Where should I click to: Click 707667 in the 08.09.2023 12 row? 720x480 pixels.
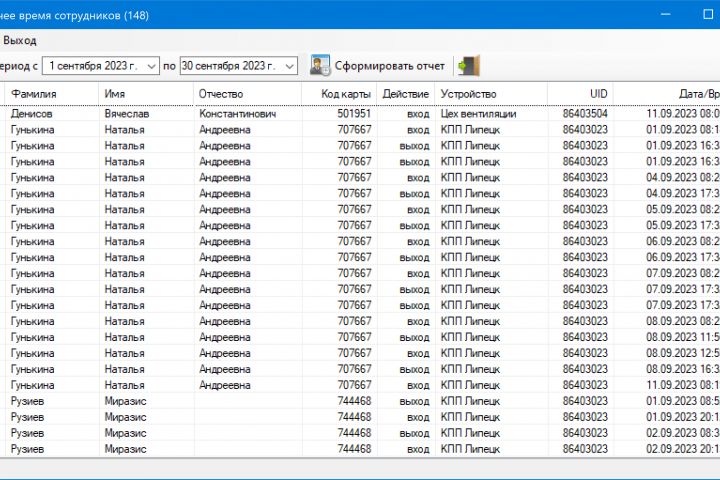(x=354, y=353)
